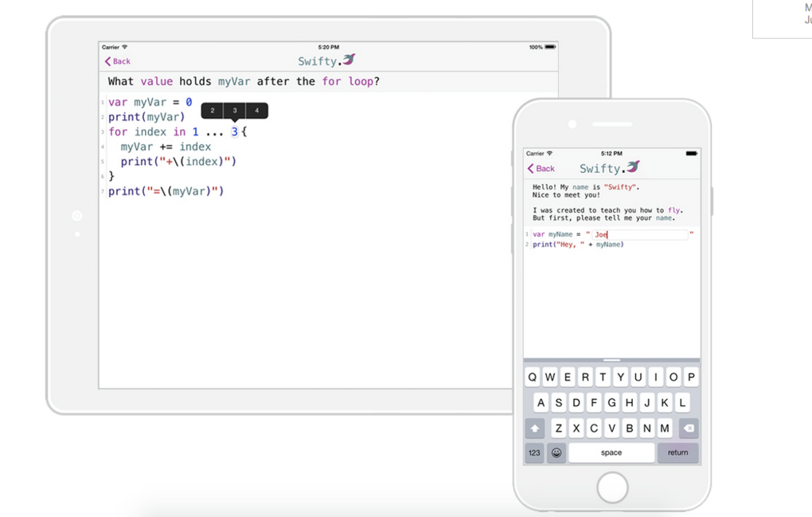Tap the S key on the keyboard
Viewport: 812px width, 517px height.
tap(559, 402)
